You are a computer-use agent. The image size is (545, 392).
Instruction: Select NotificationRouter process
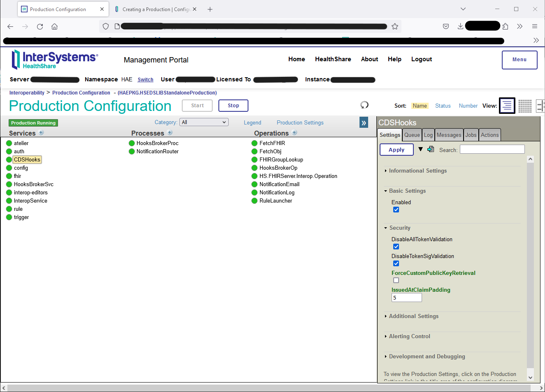[x=158, y=151]
